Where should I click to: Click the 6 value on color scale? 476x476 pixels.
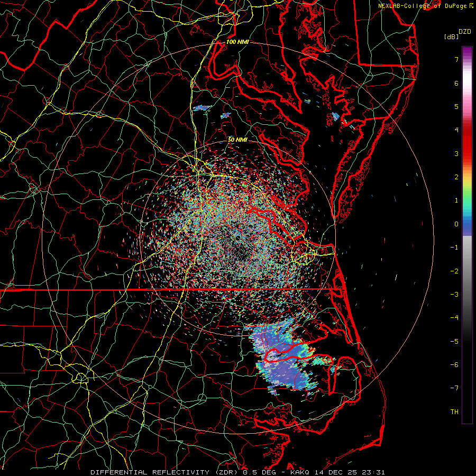pyautogui.click(x=456, y=83)
